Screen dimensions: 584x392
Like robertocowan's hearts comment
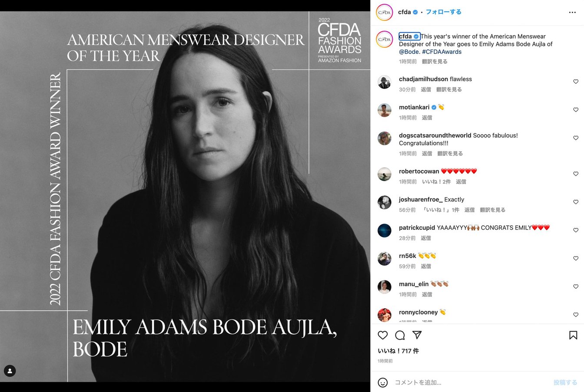pos(576,174)
